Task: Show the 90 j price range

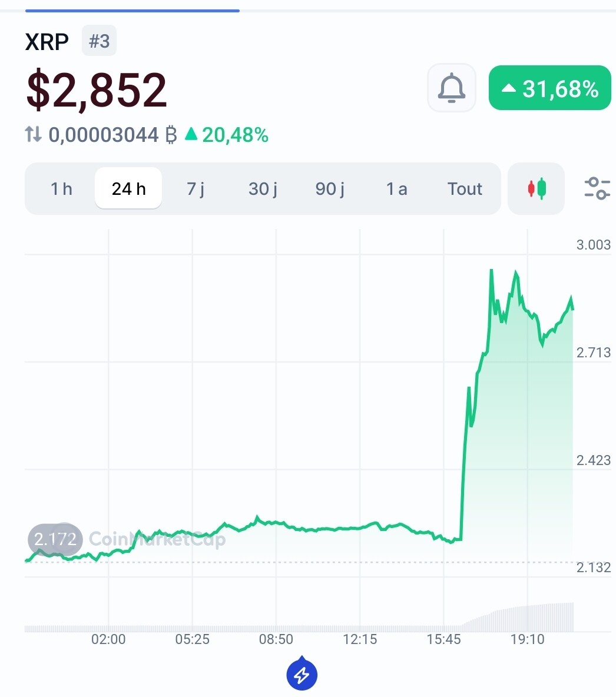Action: pos(330,188)
